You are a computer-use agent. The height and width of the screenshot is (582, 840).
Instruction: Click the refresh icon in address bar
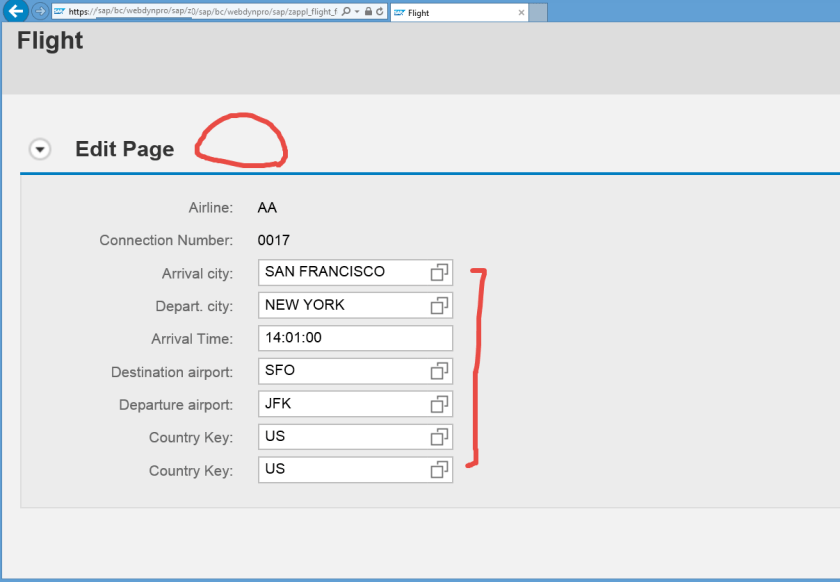coord(380,12)
